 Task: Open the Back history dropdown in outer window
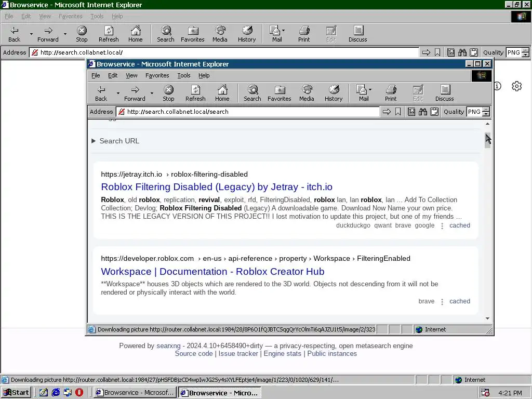click(x=31, y=34)
